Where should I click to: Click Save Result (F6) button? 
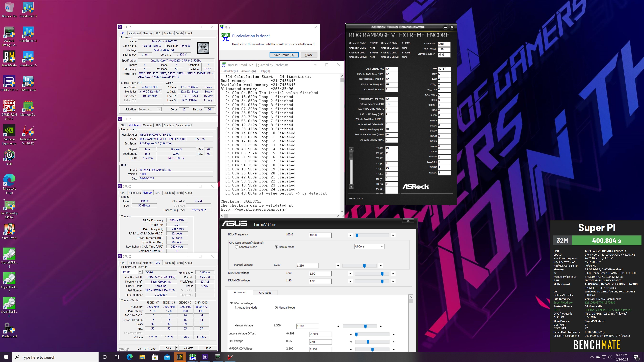pos(284,55)
